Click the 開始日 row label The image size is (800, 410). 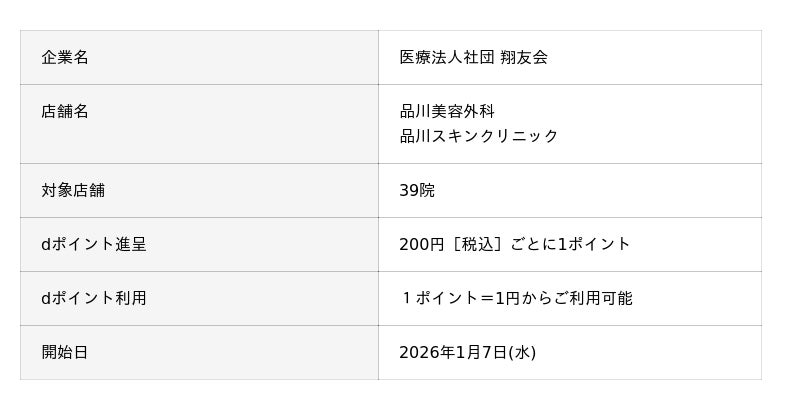point(65,352)
